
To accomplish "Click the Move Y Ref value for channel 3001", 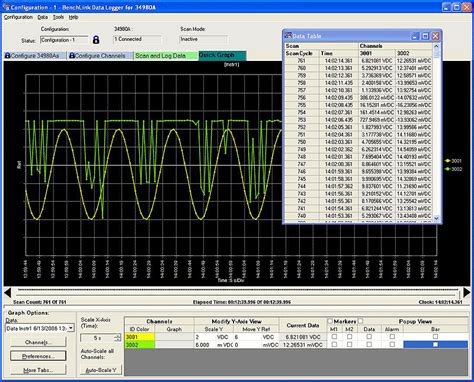I will pyautogui.click(x=248, y=337).
